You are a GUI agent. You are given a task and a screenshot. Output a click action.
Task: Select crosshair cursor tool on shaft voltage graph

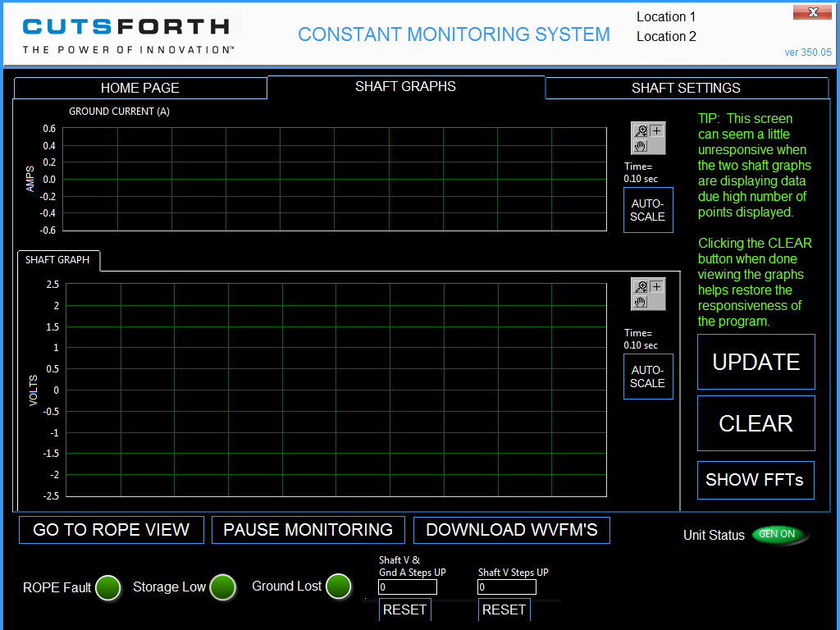pyautogui.click(x=656, y=286)
